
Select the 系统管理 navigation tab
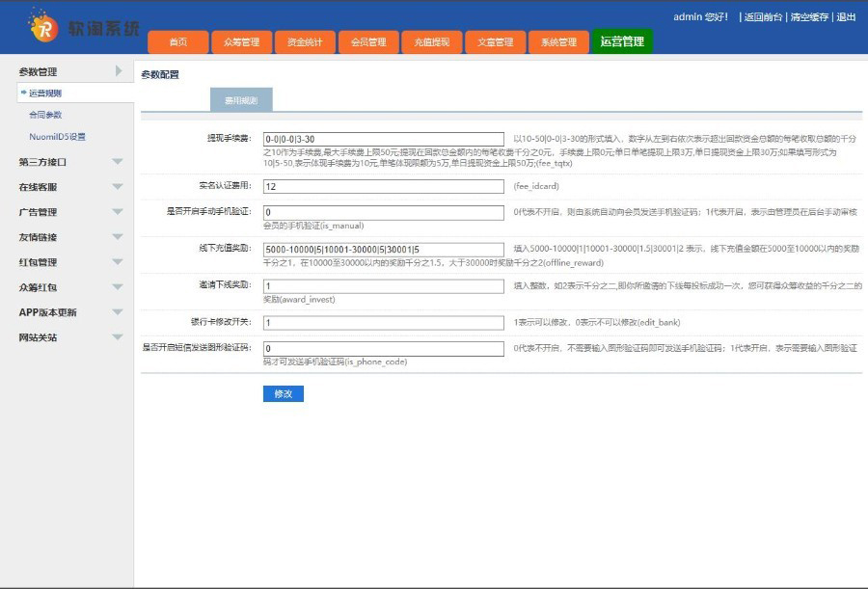[558, 42]
